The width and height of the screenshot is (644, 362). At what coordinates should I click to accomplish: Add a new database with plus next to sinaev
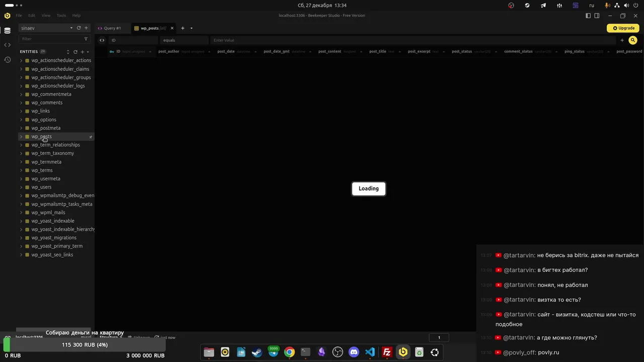tap(86, 28)
